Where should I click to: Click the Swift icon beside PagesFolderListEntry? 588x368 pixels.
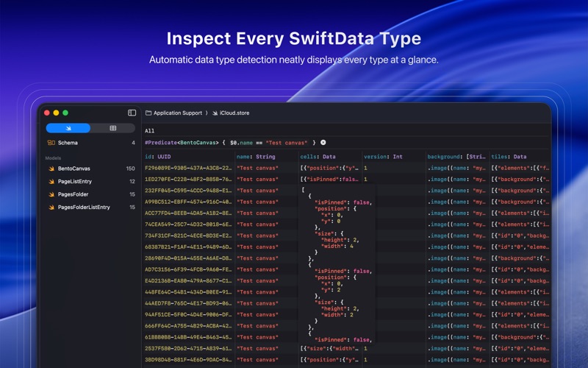tap(51, 207)
